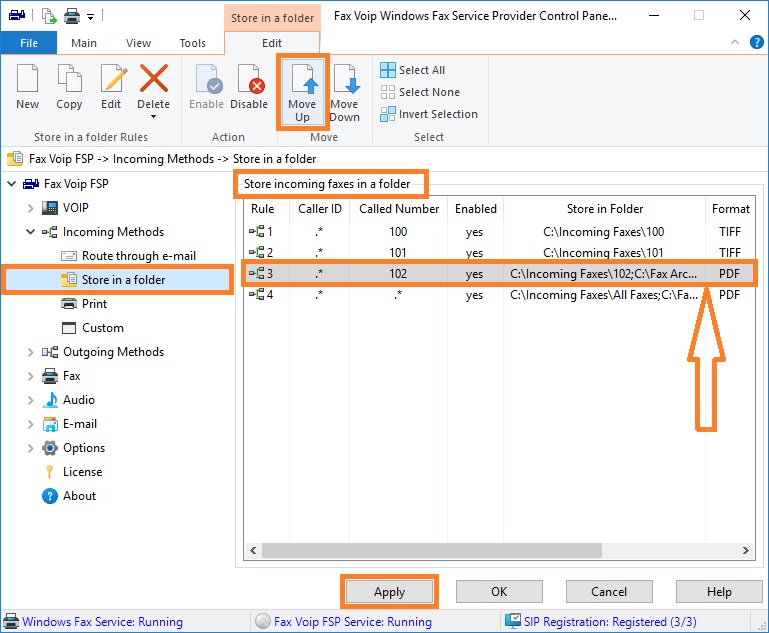Click the Help button
The width and height of the screenshot is (769, 633).
[x=719, y=592]
